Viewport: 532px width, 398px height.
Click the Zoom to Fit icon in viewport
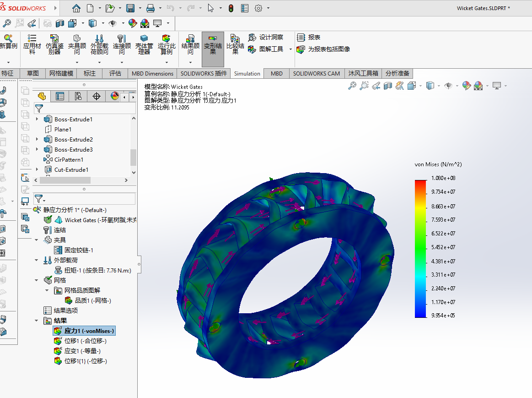(x=352, y=86)
